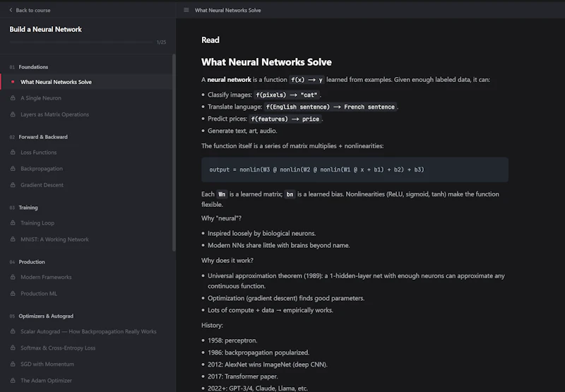Click the 1958: perceptron bullet
Viewport: 565px width, 392px height.
coord(232,340)
